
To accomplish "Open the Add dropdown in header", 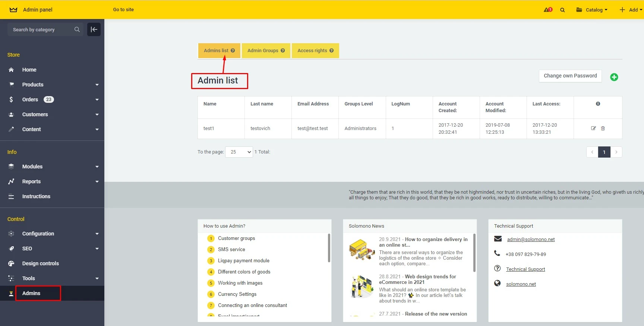I will [631, 10].
